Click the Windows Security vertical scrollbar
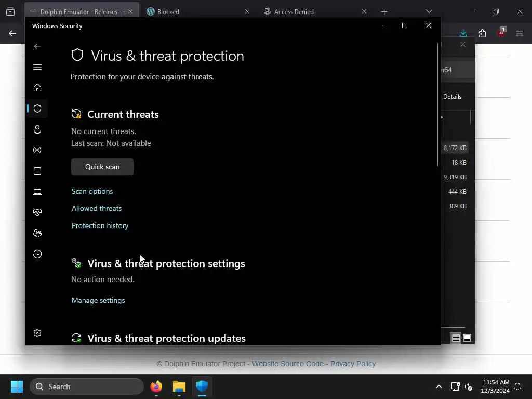This screenshot has height=399, width=532. click(x=438, y=105)
